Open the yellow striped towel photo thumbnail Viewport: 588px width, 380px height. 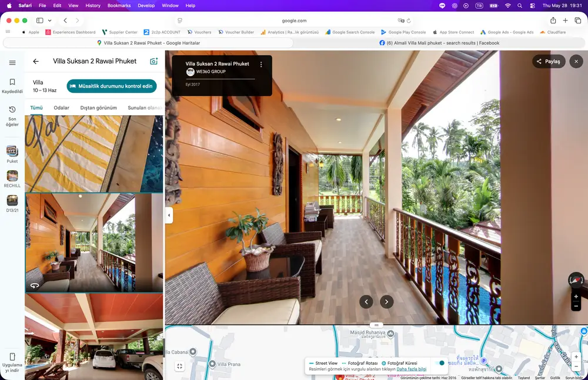93,154
